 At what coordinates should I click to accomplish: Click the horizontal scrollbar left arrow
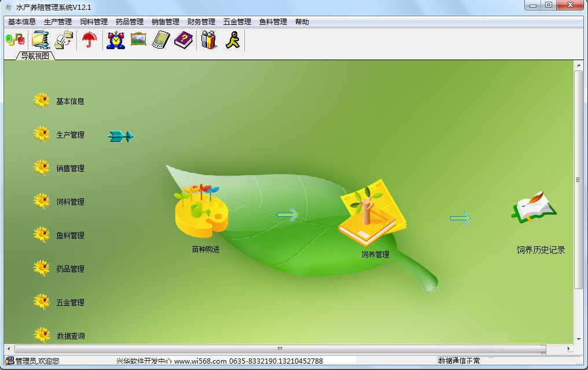(9, 348)
